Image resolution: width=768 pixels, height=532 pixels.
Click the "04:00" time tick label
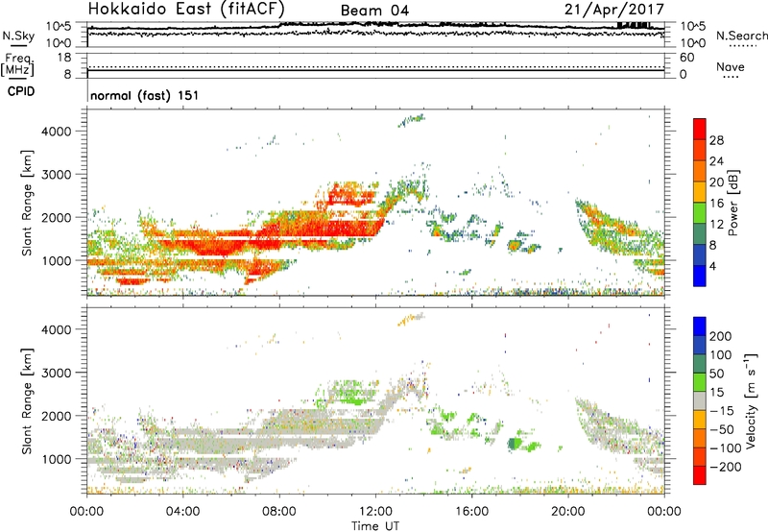(x=183, y=512)
